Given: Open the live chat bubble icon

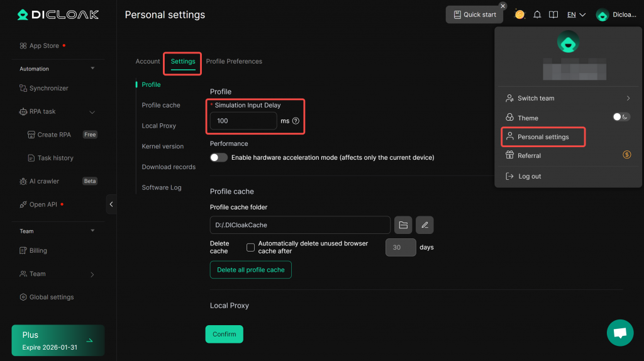Looking at the screenshot, I should click(x=619, y=333).
